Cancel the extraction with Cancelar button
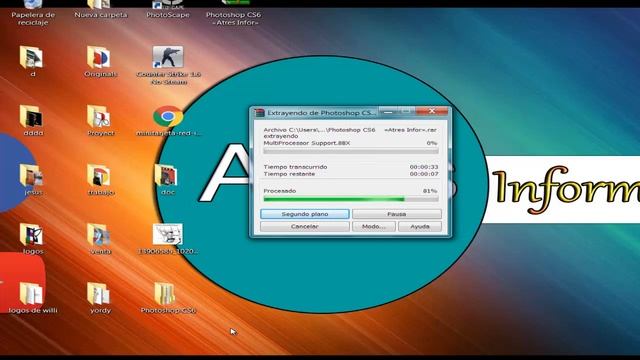The image size is (640, 360). [304, 226]
